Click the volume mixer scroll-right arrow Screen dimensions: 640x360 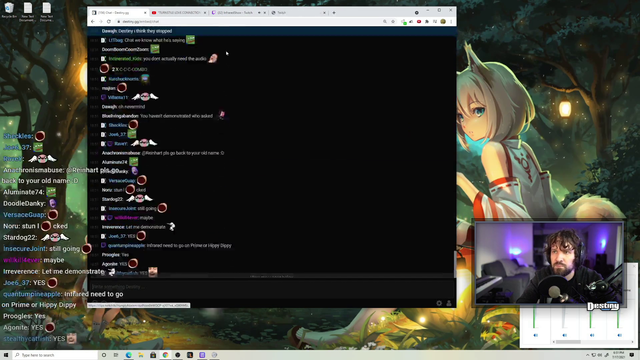pos(631,342)
